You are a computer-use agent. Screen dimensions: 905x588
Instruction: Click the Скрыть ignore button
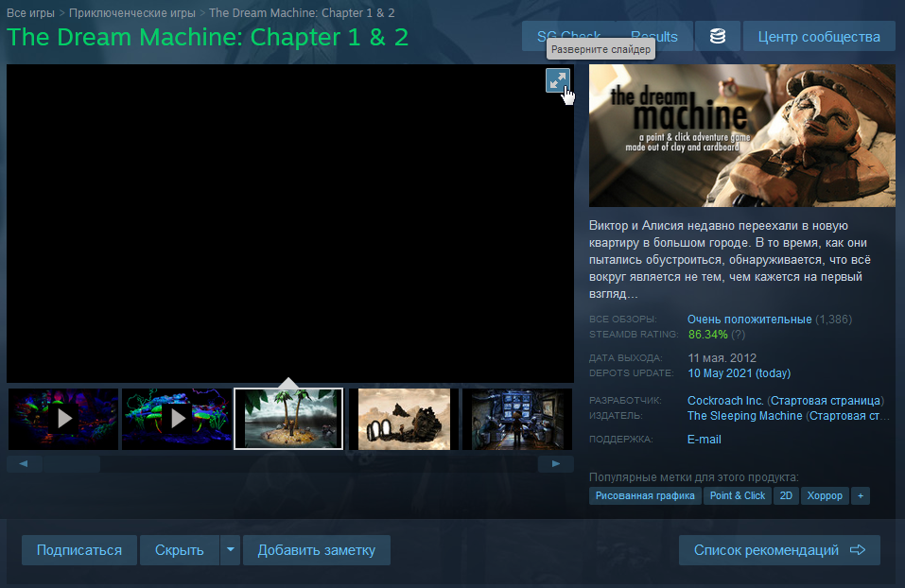point(180,550)
